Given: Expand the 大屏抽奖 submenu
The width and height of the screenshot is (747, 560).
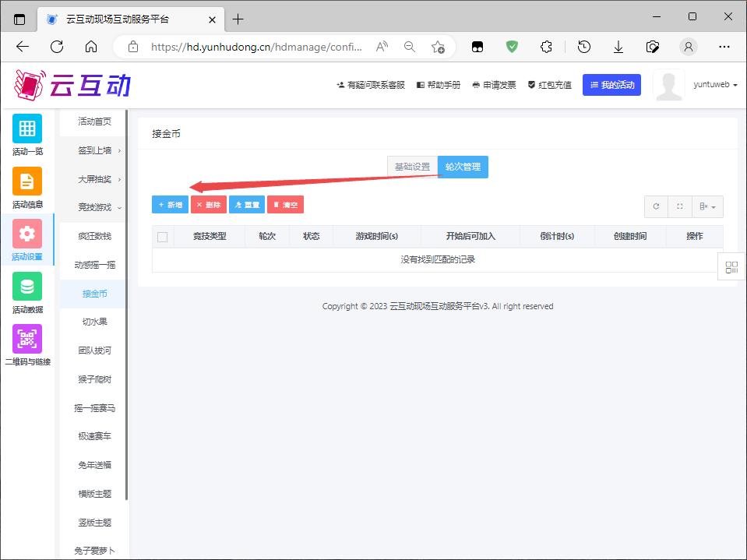Looking at the screenshot, I should [94, 179].
